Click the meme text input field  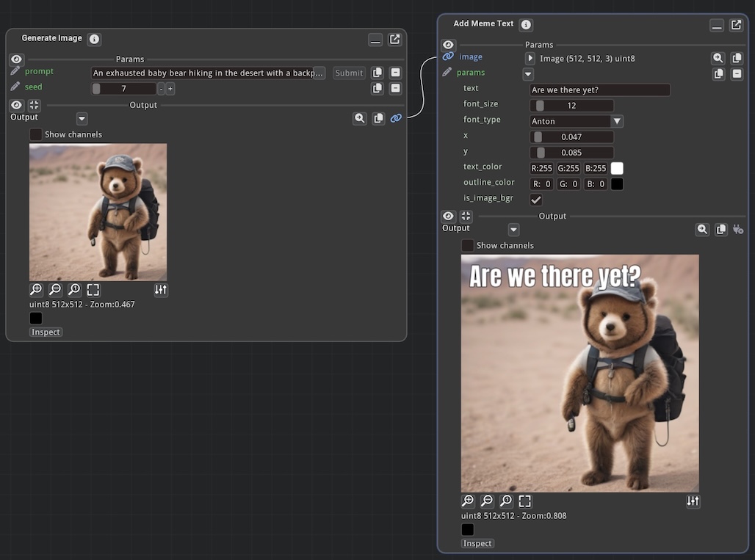(x=599, y=90)
